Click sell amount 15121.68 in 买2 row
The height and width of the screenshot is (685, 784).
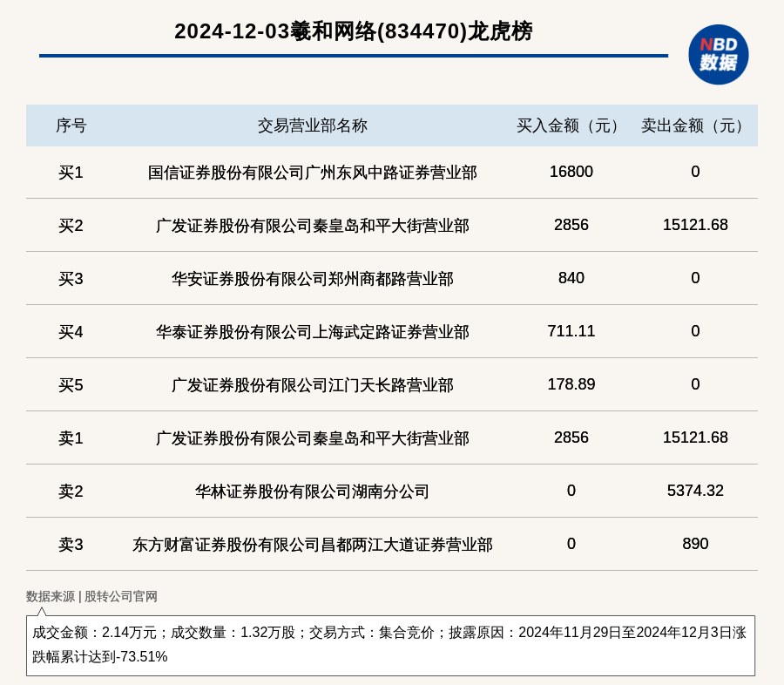695,225
